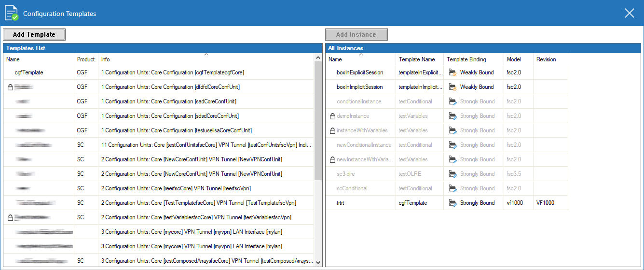Click binding icon in scConditional row
The image size is (644, 270).
(452, 188)
